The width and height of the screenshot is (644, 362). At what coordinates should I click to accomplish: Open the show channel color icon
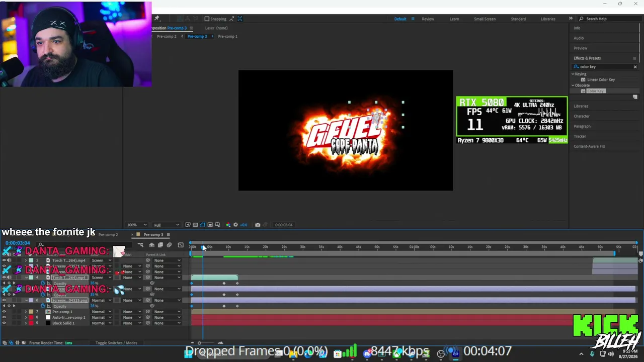pos(228,225)
